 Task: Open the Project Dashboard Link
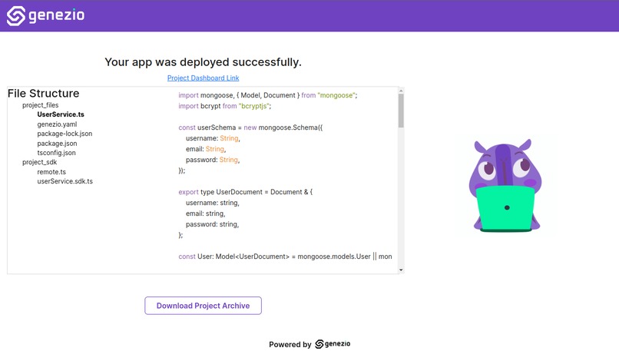click(203, 78)
